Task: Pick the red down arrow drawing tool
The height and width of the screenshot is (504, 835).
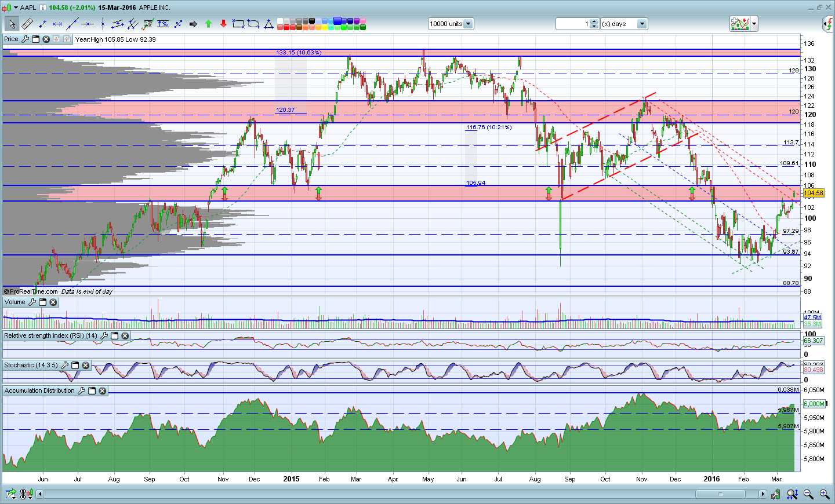Action: (223, 24)
